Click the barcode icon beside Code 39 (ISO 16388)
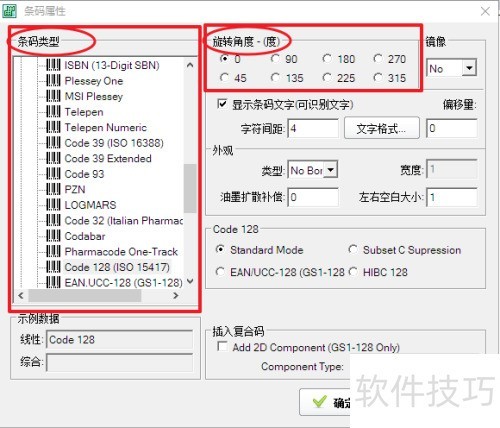The image size is (500, 428). pyautogui.click(x=53, y=143)
